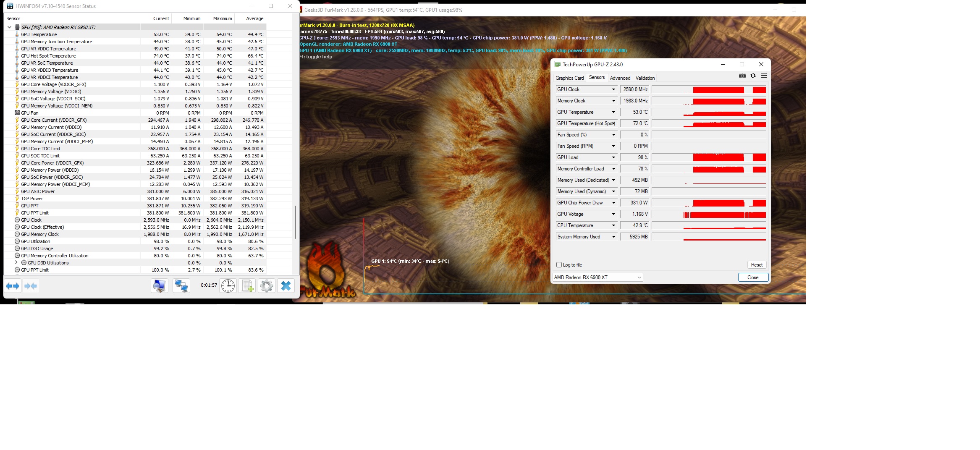Open Fan Speed (%) dropdown in GPU-Z

coord(613,135)
